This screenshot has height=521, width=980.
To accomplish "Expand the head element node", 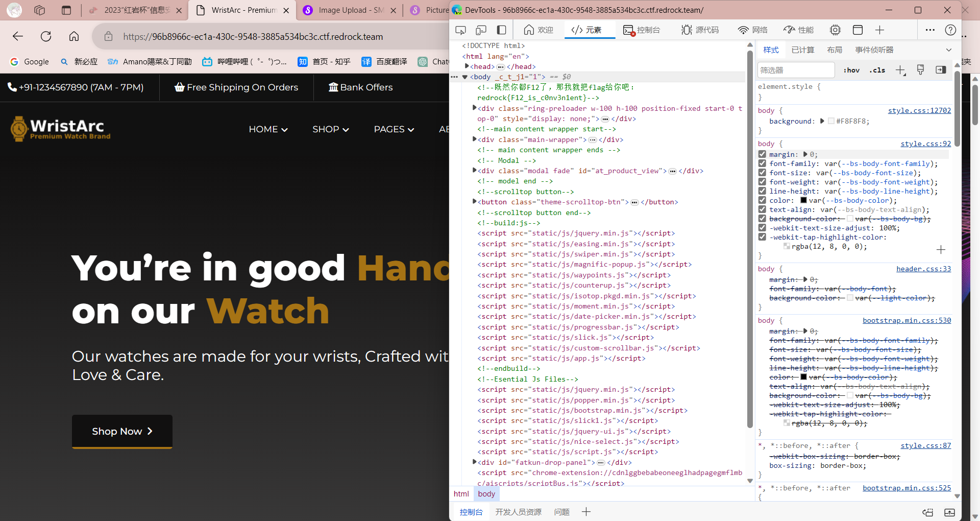I will click(x=467, y=66).
